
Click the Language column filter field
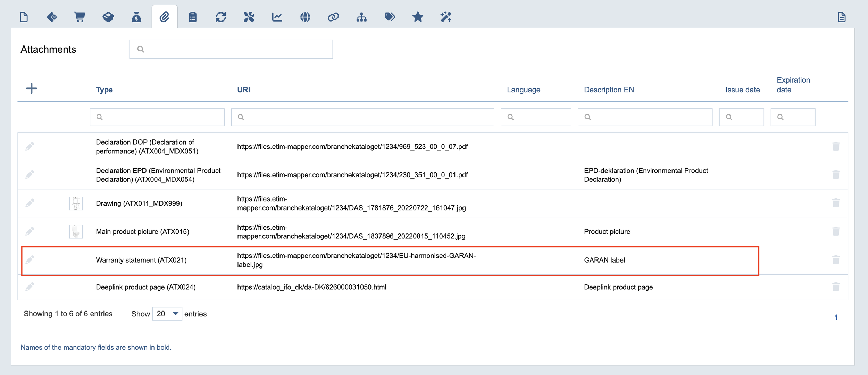pos(536,117)
